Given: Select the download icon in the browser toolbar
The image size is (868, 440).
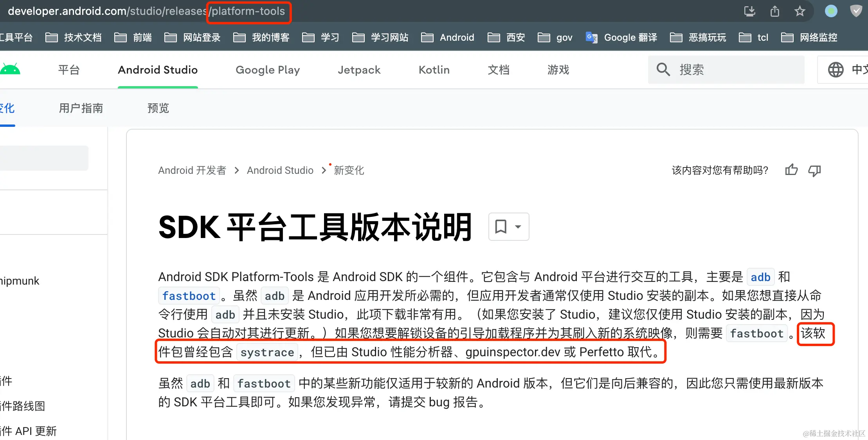Looking at the screenshot, I should (749, 11).
